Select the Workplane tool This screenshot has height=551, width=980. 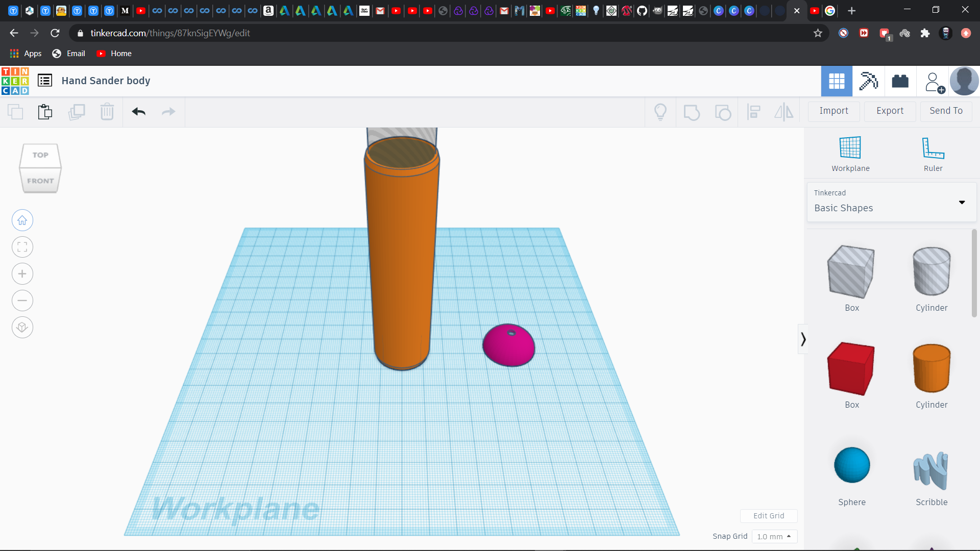click(850, 154)
